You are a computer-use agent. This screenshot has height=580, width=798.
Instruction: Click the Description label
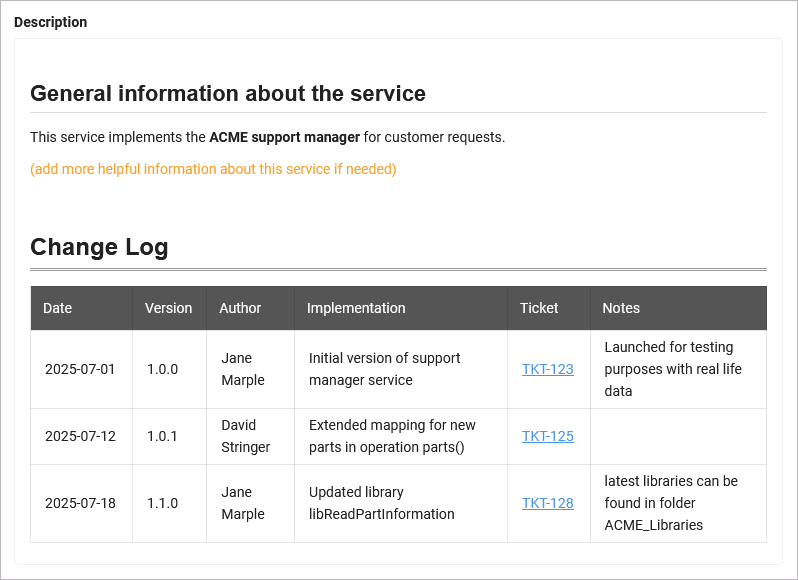50,22
